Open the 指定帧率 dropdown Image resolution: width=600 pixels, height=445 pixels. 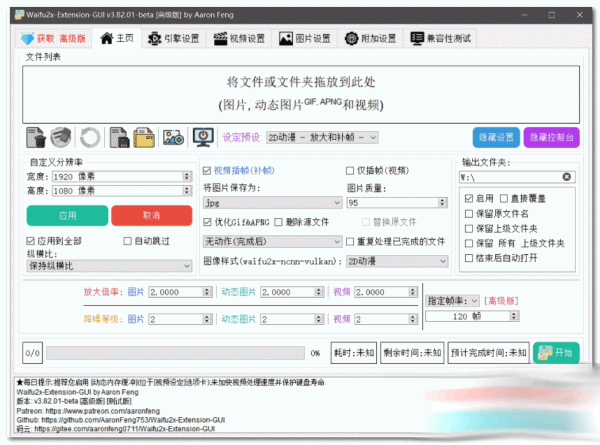click(x=452, y=301)
